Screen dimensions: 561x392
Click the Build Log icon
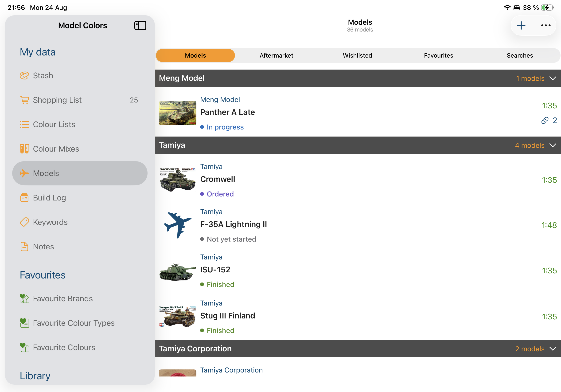click(x=24, y=198)
